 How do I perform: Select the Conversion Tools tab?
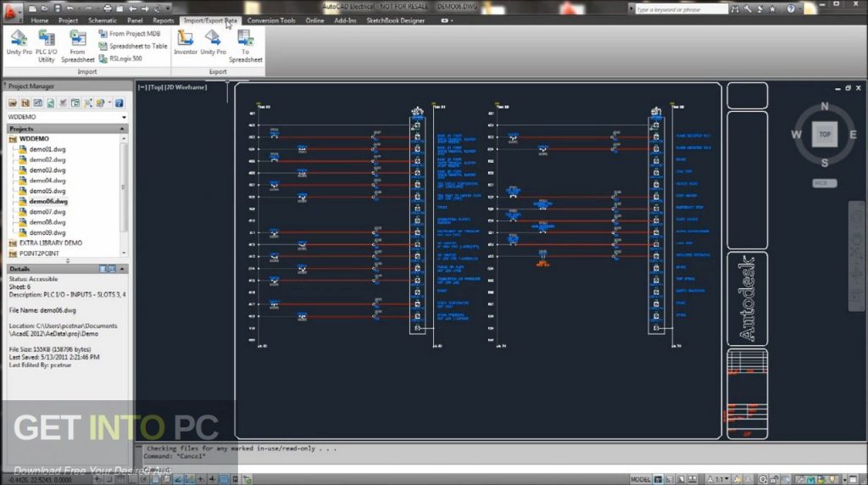[x=271, y=20]
